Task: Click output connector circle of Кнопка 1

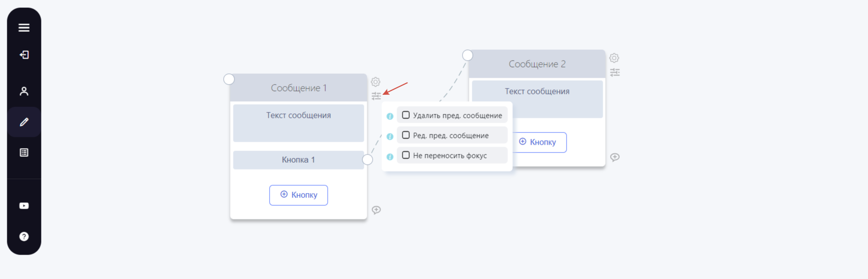Action: pos(368,160)
